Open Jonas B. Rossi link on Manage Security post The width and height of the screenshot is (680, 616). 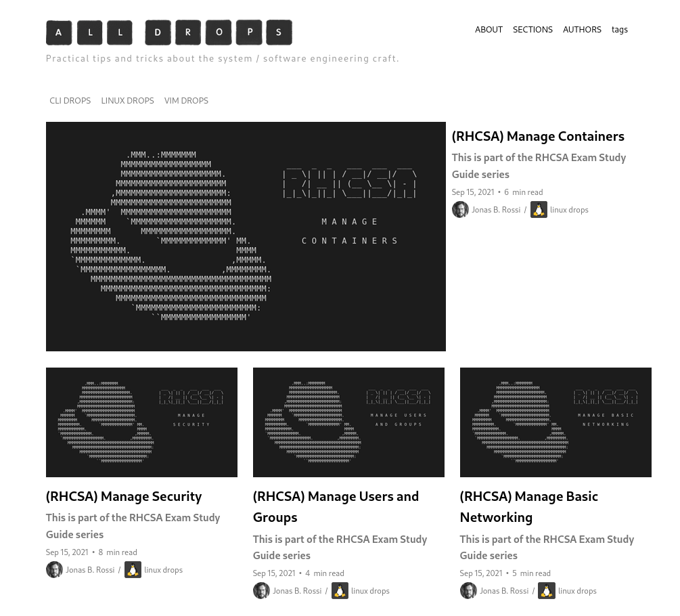point(90,570)
